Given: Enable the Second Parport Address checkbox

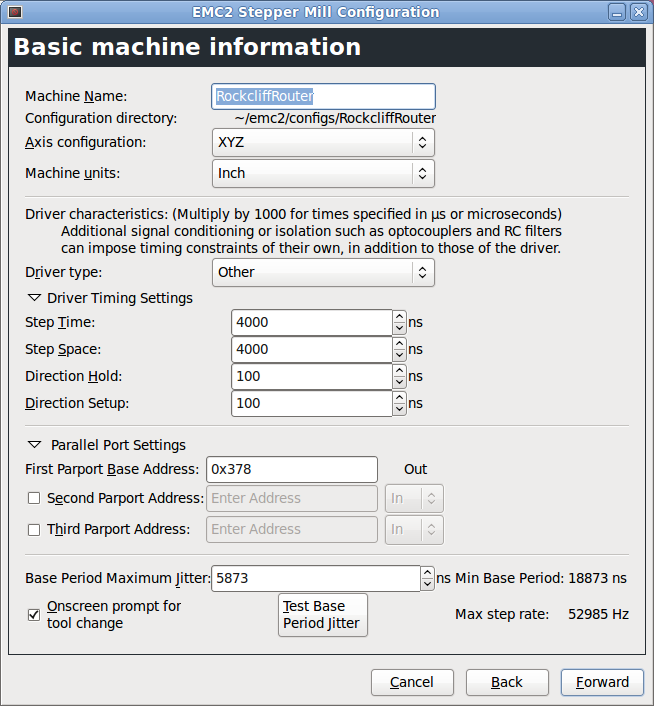Looking at the screenshot, I should (x=34, y=498).
